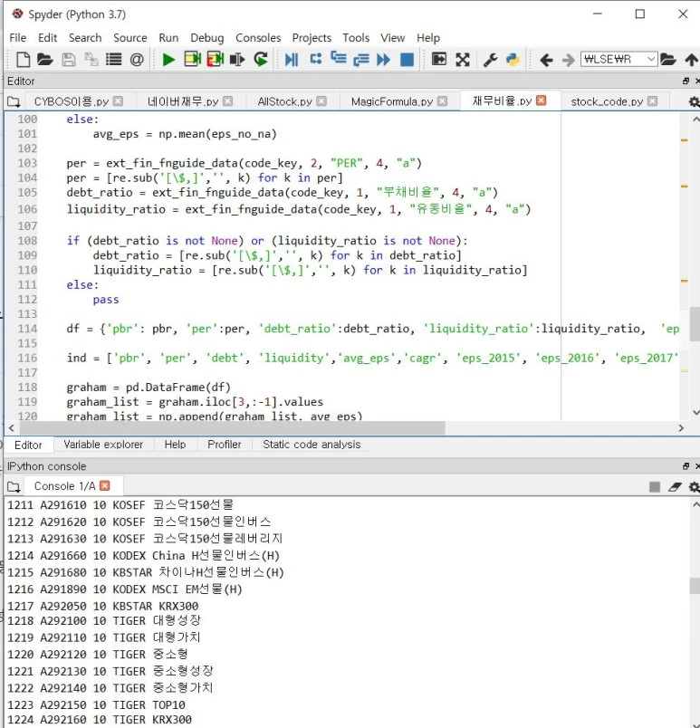Switch to Help pane tab
The image size is (700, 728).
(175, 445)
